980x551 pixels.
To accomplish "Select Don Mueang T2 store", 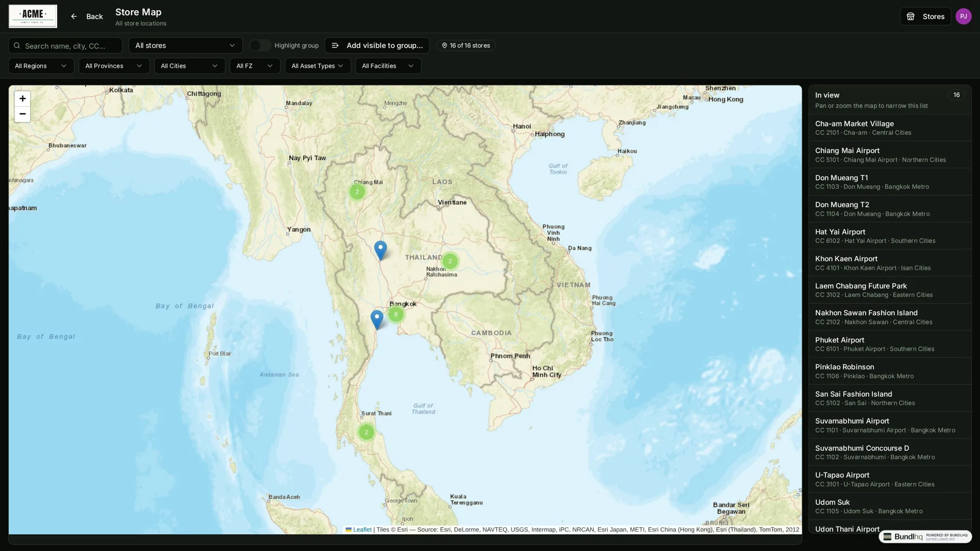I will (x=890, y=209).
